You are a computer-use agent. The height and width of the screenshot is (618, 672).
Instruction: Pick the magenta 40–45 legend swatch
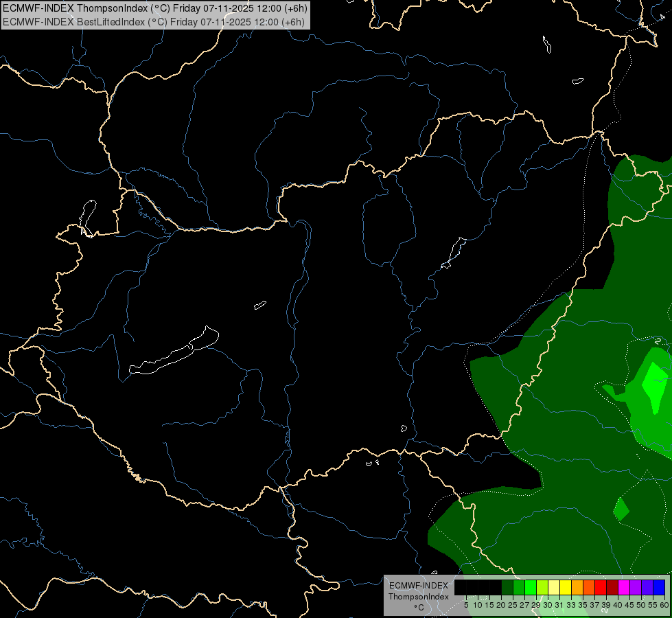point(624,587)
